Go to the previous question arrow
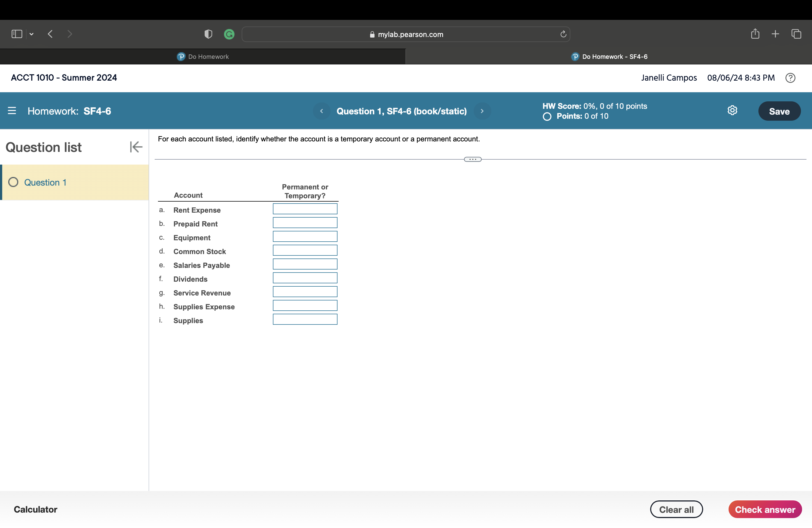The width and height of the screenshot is (812, 528). pyautogui.click(x=321, y=111)
